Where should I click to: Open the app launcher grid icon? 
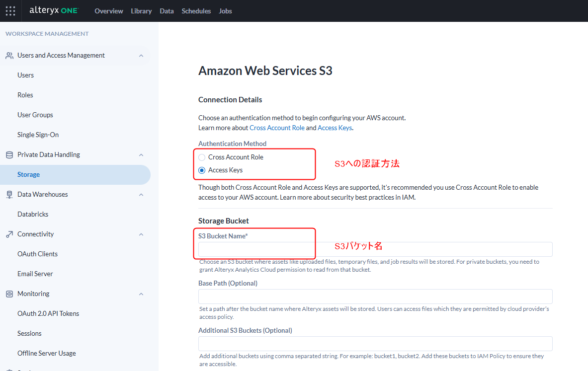pos(10,11)
